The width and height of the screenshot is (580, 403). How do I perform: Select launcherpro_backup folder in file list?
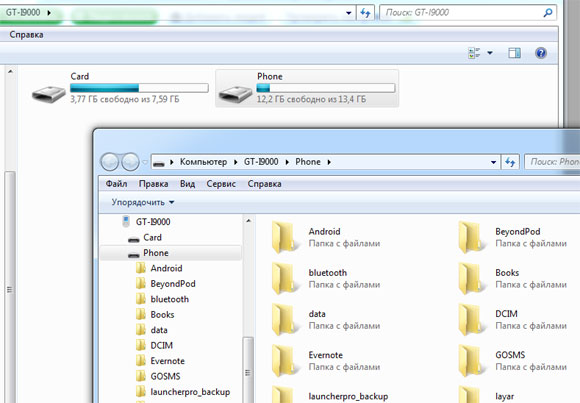(330, 395)
